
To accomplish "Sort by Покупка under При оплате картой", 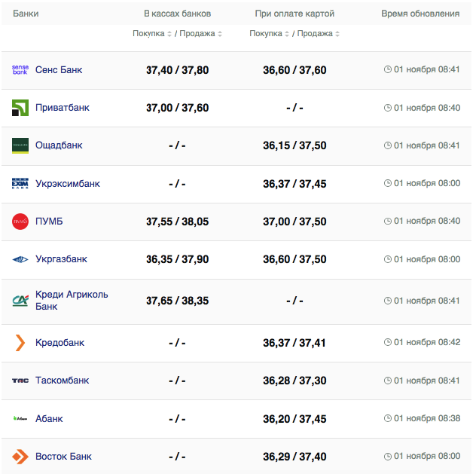I will (270, 34).
